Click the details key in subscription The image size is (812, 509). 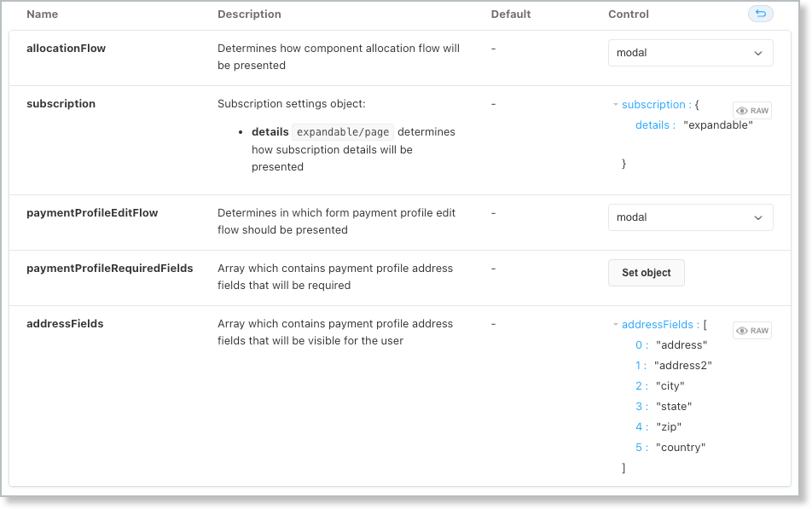pos(652,125)
